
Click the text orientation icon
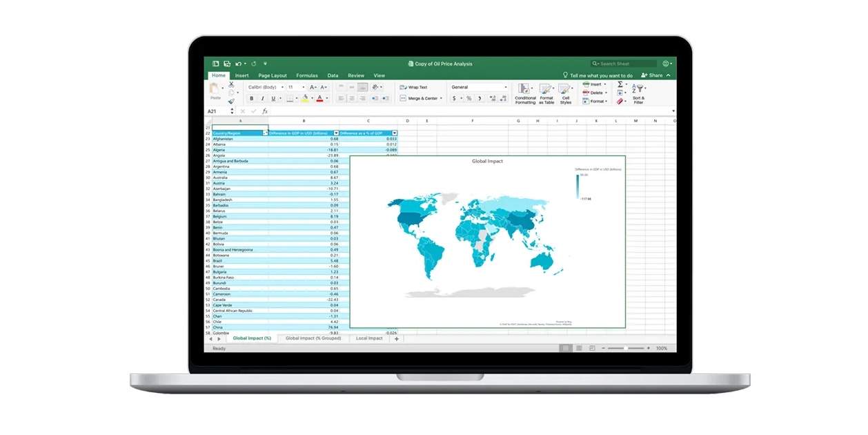tap(375, 87)
